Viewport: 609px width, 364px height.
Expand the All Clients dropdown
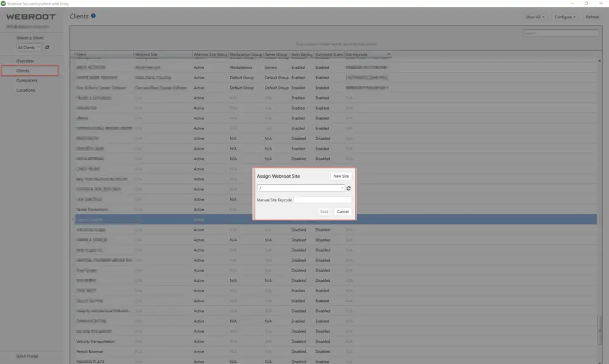29,47
